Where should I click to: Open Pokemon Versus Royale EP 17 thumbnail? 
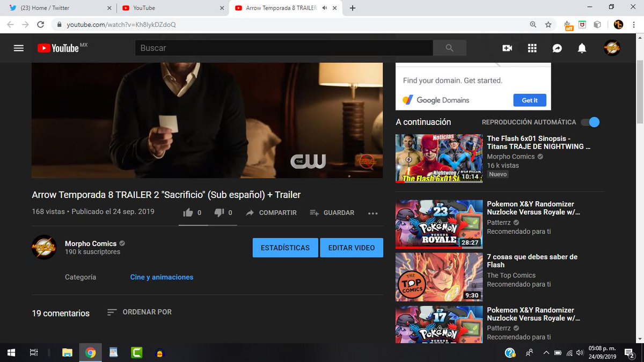coord(439,324)
